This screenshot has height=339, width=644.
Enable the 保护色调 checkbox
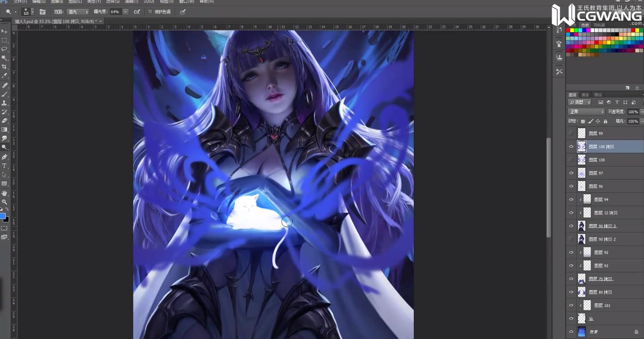(x=150, y=12)
